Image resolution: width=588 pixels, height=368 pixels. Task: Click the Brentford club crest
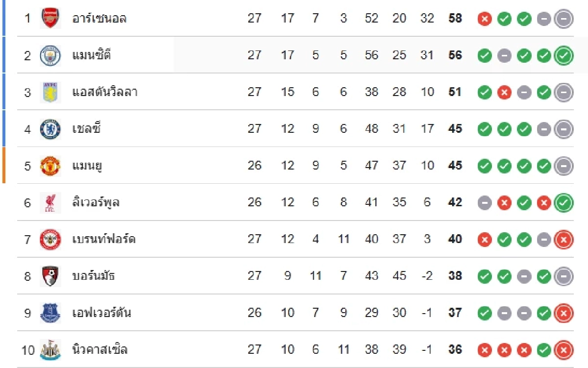coord(50,239)
